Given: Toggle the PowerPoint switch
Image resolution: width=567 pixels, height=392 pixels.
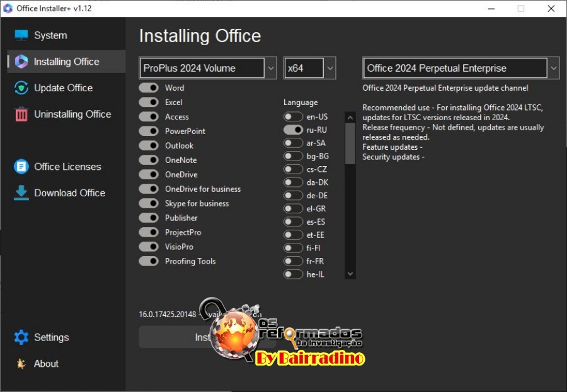Looking at the screenshot, I should coord(149,131).
